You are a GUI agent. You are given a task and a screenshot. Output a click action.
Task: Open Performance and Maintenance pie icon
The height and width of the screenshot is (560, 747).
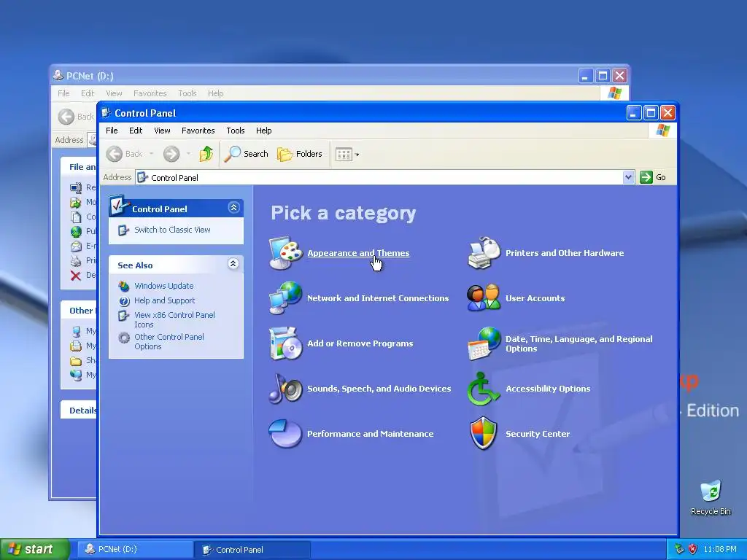click(285, 433)
